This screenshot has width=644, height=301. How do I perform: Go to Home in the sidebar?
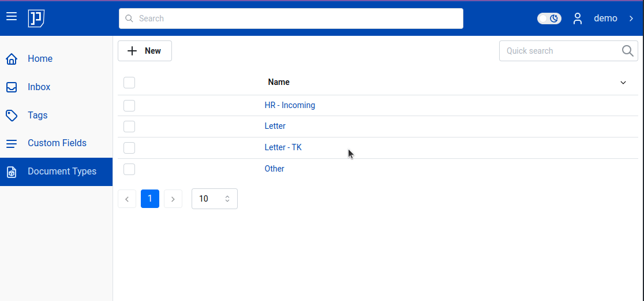click(57, 59)
